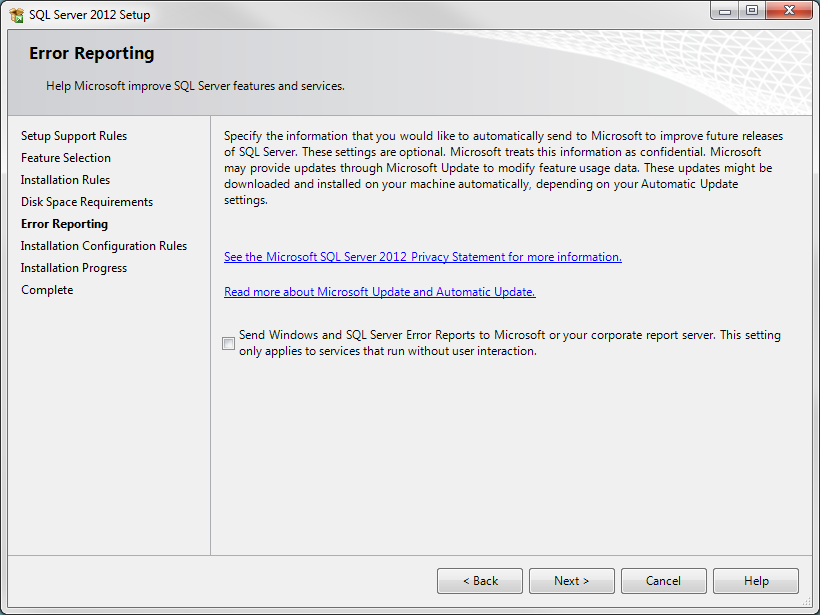The image size is (820, 615).
Task: Click the Error Reporting page heading
Action: point(92,53)
